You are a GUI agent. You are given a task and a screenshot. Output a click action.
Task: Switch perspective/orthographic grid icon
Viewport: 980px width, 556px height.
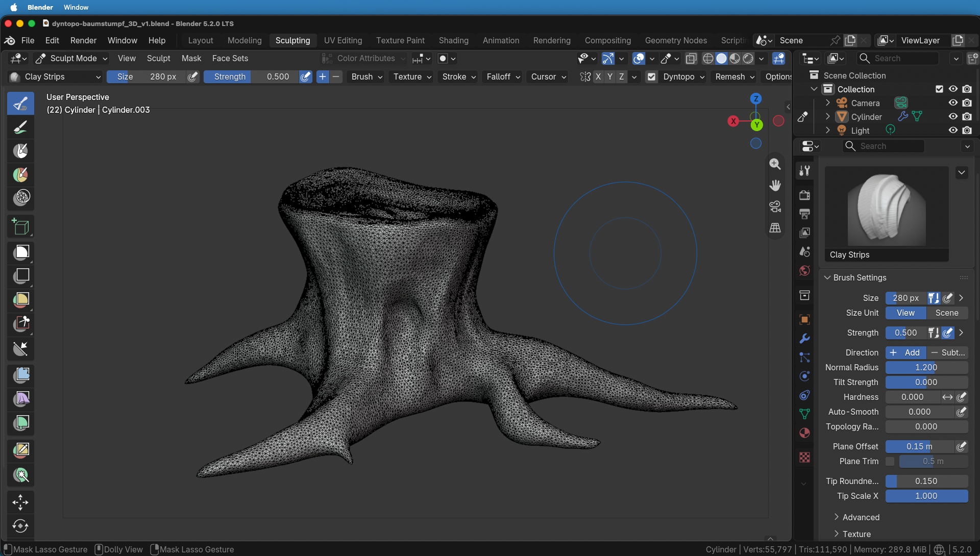(x=775, y=228)
